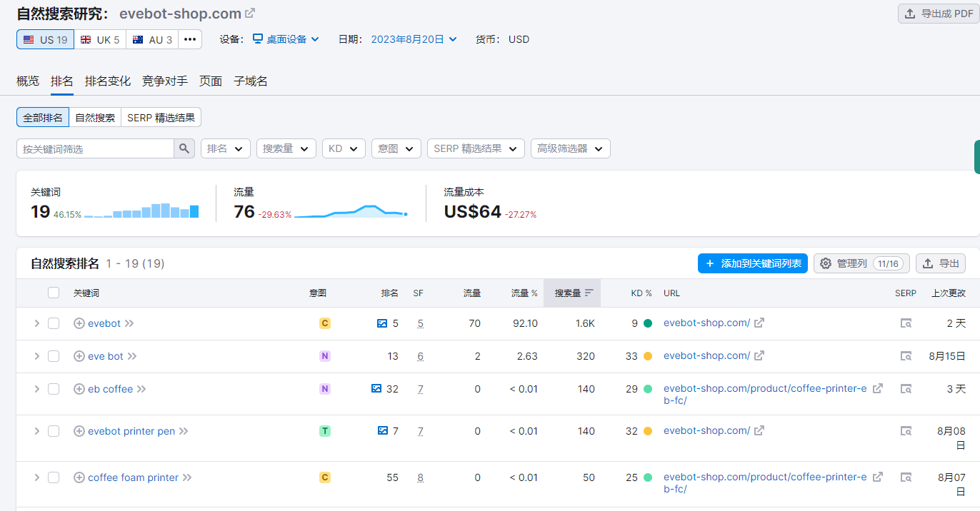Click double chevron next to evebot printer pen
Viewport: 980px width, 511px height.
184,431
